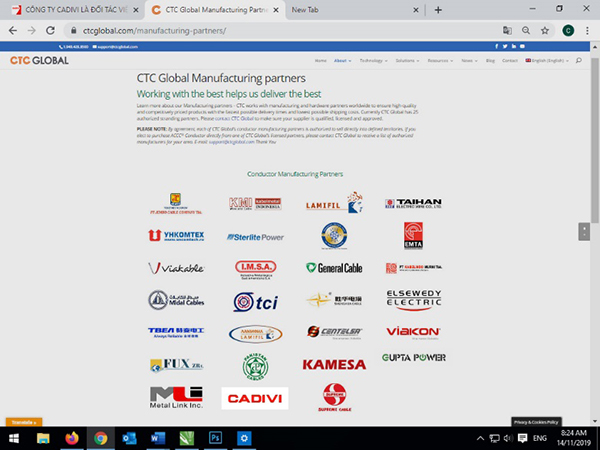
Task: Open the zoom magnifier in address bar
Action: pos(526,31)
